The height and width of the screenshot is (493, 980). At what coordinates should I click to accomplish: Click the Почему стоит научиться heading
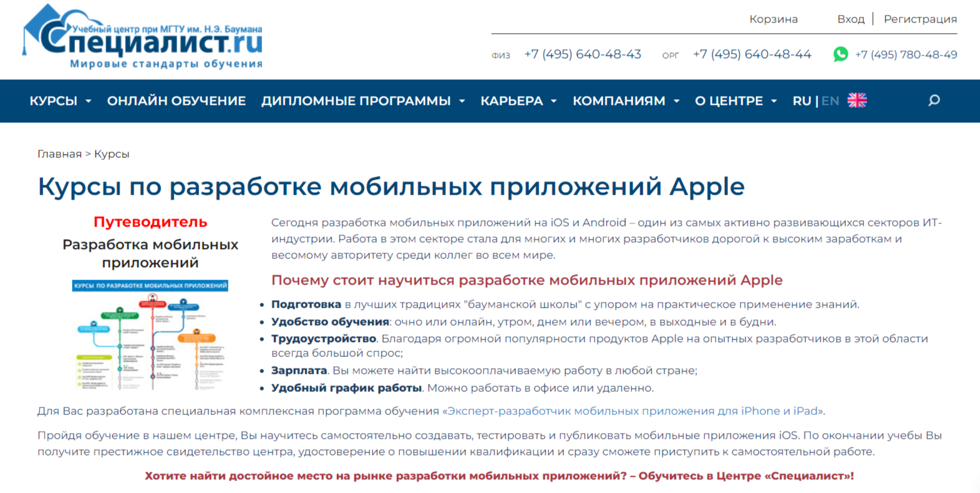[527, 280]
